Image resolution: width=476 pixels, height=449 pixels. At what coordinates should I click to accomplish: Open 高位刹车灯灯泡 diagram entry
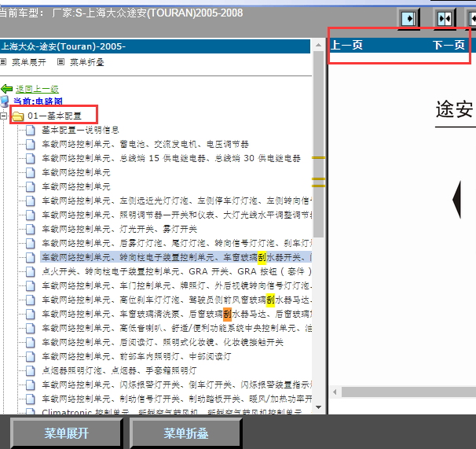click(177, 300)
